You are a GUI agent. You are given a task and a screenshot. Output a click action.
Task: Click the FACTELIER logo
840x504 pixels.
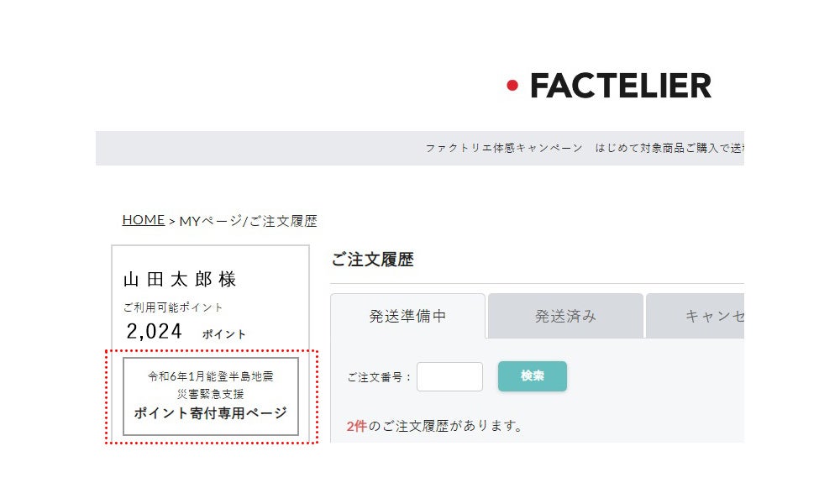[620, 86]
